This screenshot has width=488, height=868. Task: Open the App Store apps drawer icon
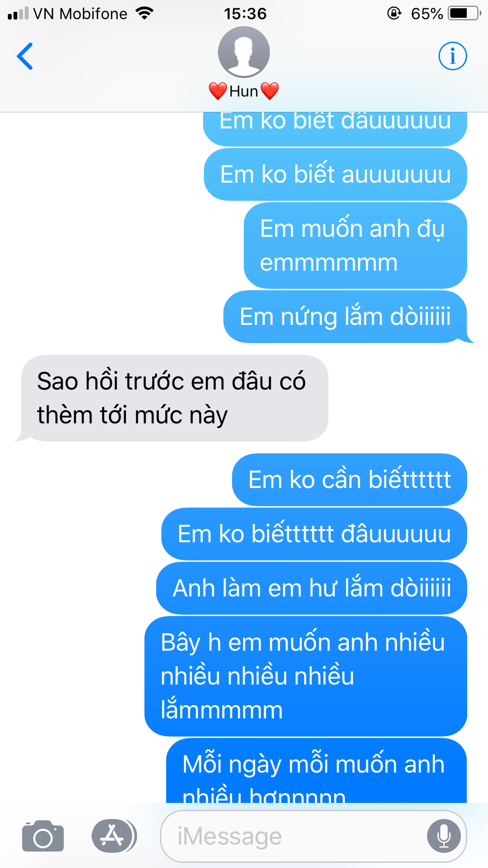pyautogui.click(x=114, y=835)
